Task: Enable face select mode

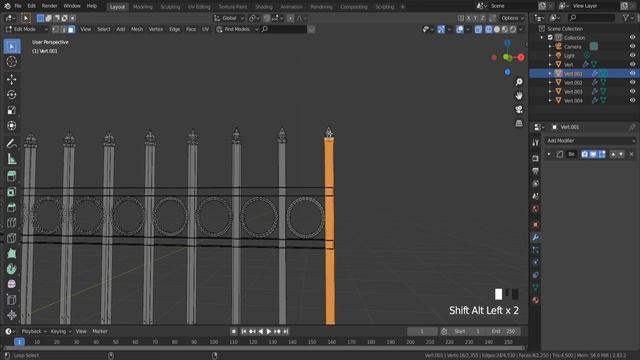Action: click(71, 29)
